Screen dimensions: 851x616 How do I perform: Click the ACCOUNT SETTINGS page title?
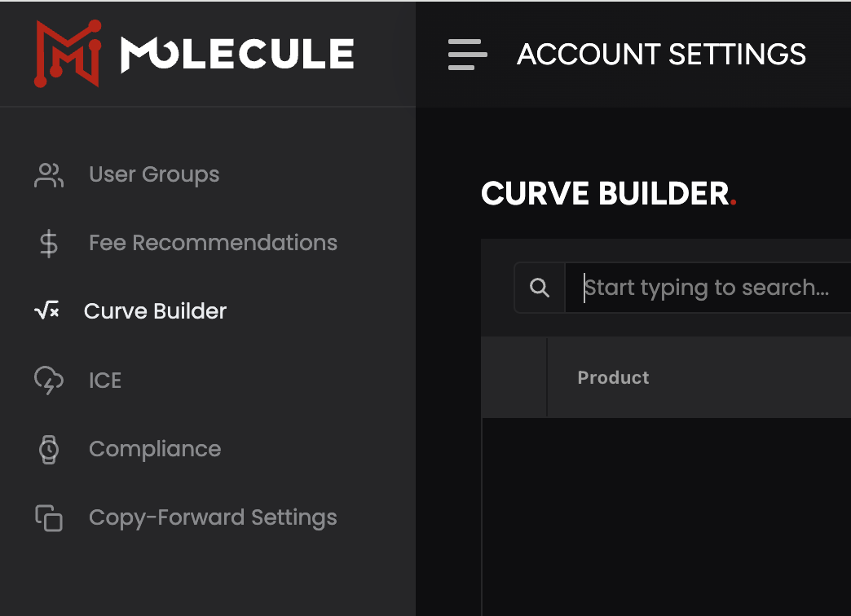661,55
